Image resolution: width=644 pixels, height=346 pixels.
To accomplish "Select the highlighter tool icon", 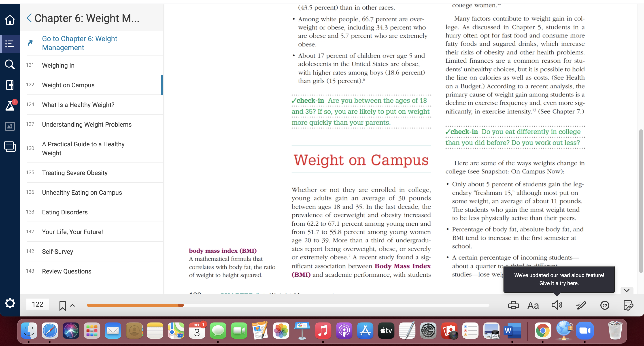I will pyautogui.click(x=581, y=305).
